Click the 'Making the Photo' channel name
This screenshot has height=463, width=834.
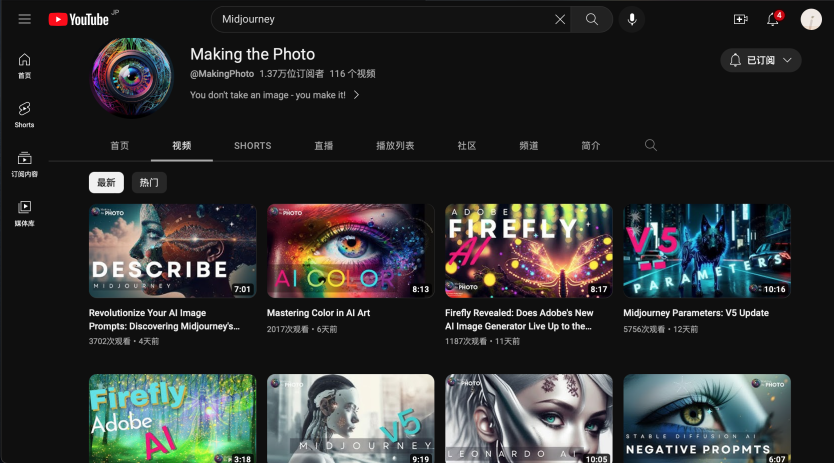click(x=253, y=54)
